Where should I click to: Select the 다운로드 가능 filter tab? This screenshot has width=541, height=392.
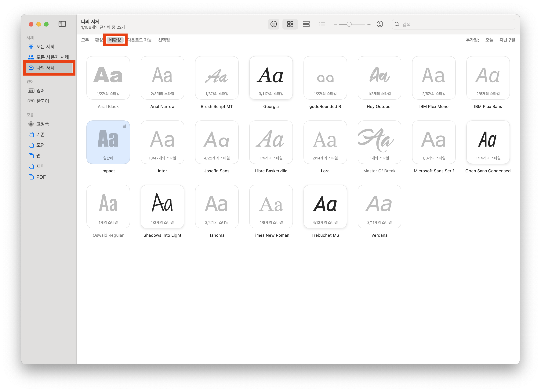[x=140, y=40]
